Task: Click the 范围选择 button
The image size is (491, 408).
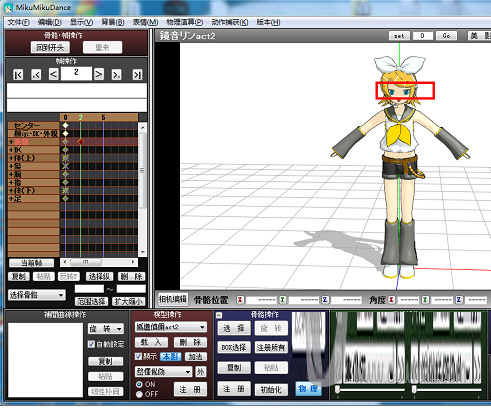Action: point(91,301)
